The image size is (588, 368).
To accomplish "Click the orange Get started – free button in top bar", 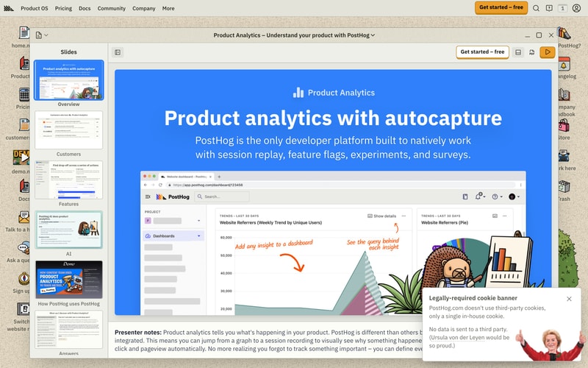I will pos(501,7).
